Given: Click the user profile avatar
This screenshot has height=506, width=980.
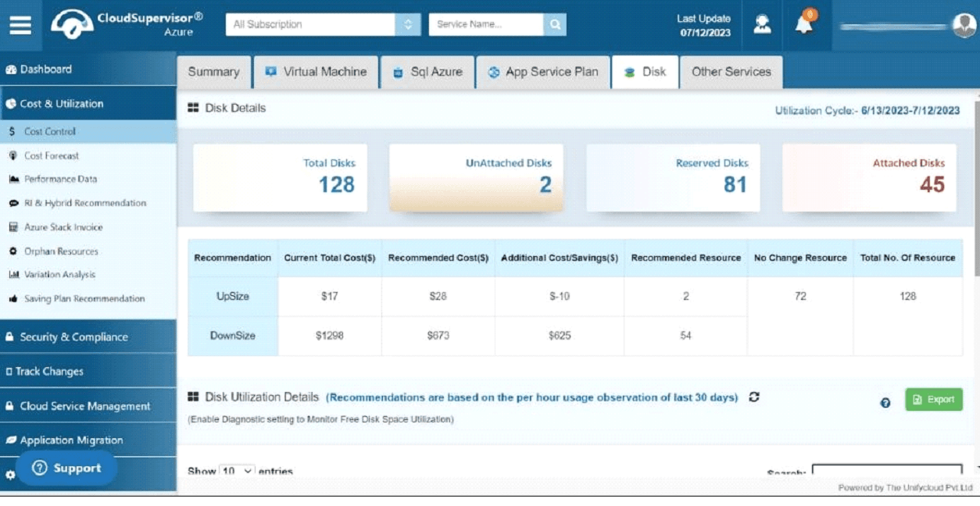Looking at the screenshot, I should (964, 25).
